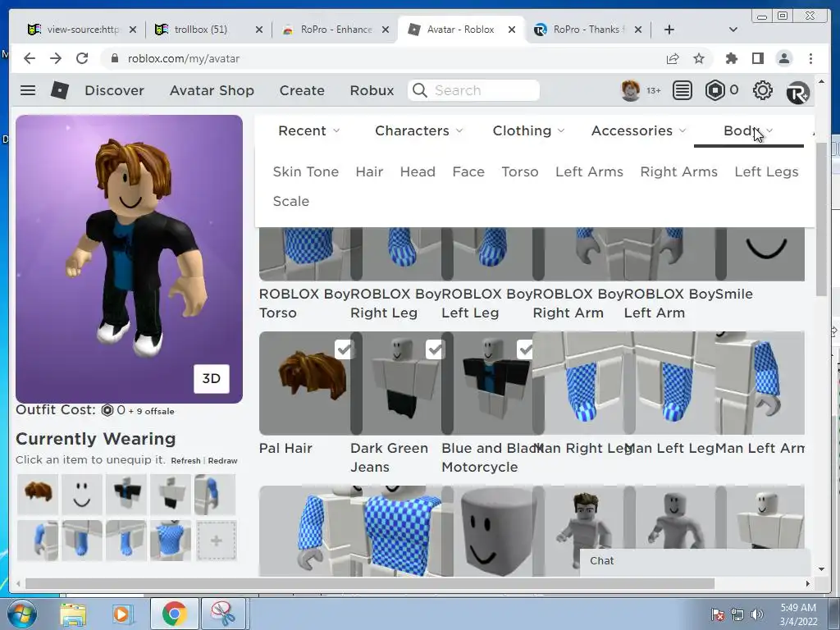
Task: Click the Chrome taskbar icon
Action: tap(174, 614)
